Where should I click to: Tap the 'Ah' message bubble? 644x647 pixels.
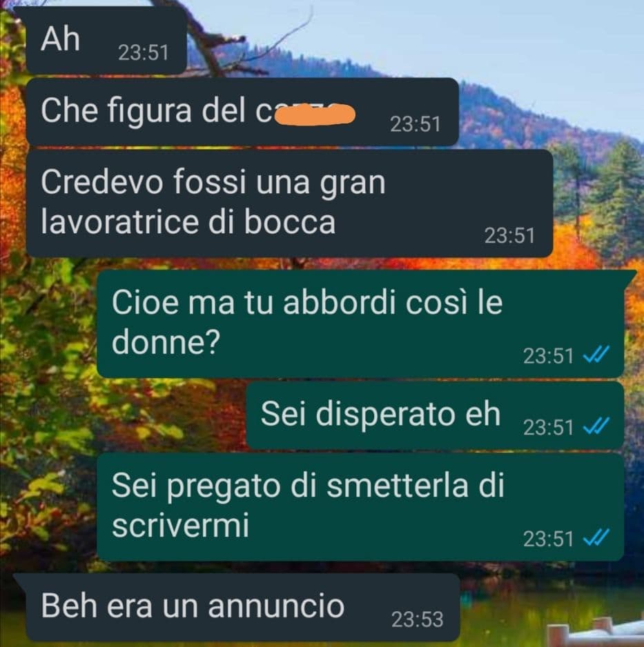coord(106,41)
